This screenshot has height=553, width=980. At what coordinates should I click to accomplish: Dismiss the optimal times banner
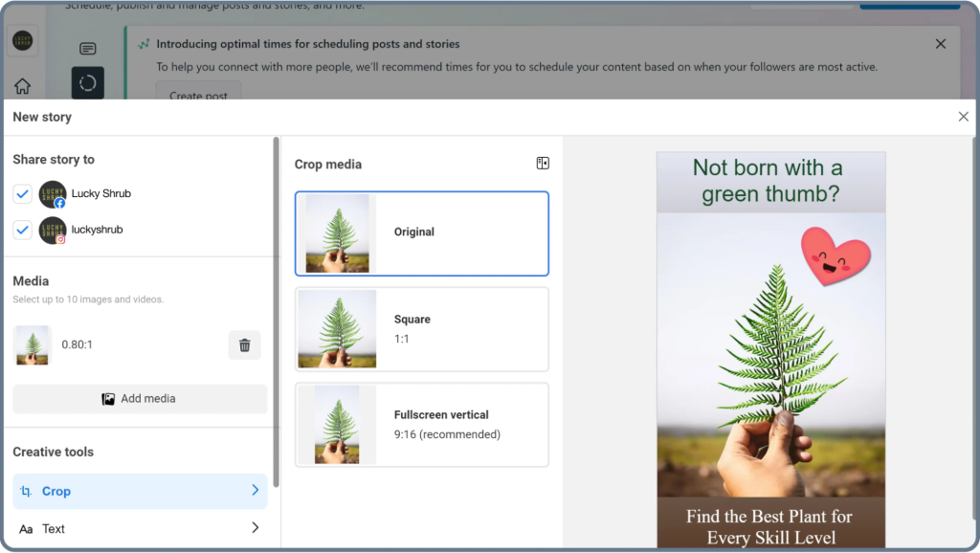pyautogui.click(x=940, y=44)
